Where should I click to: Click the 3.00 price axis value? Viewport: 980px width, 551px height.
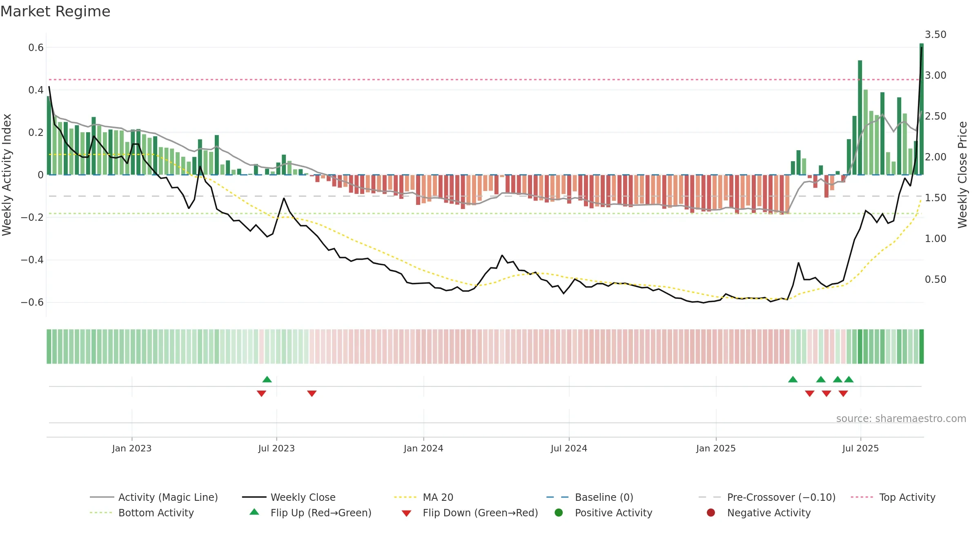tap(935, 75)
